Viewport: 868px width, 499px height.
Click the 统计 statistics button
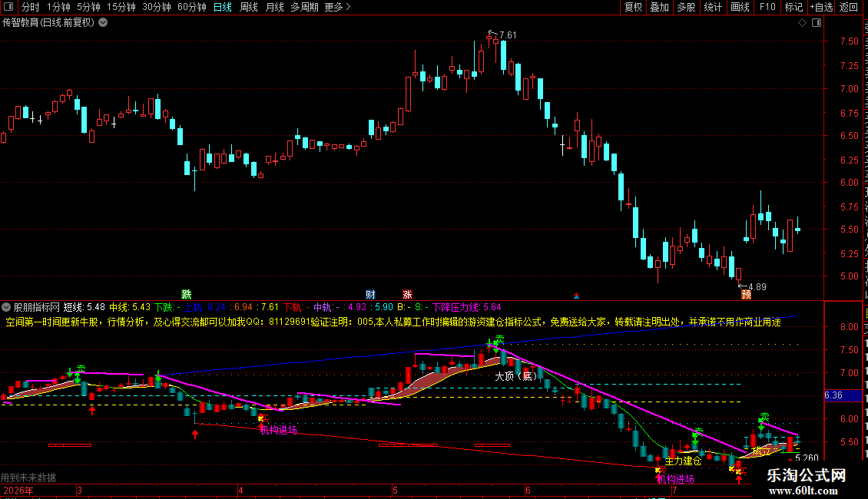712,7
